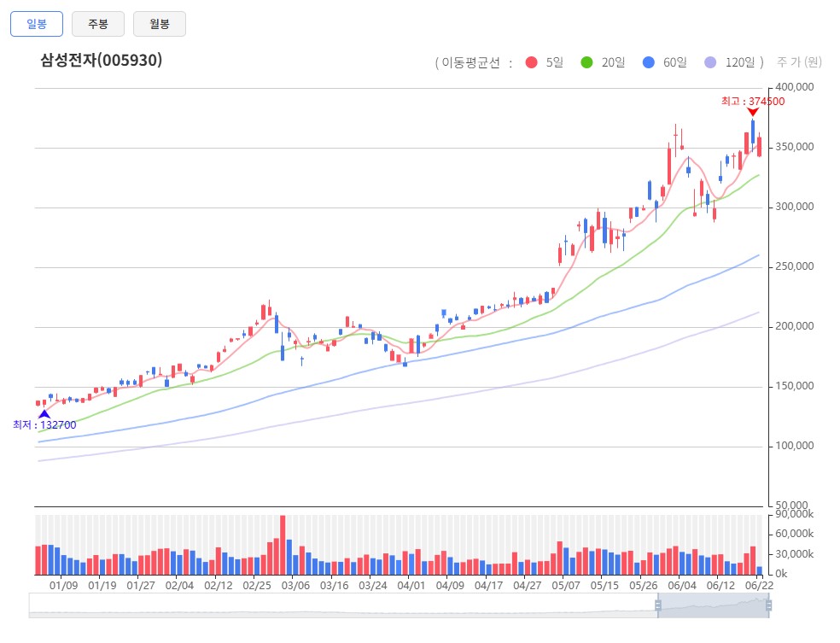Click the 120일 legend label
The image size is (840, 643).
coord(740,62)
